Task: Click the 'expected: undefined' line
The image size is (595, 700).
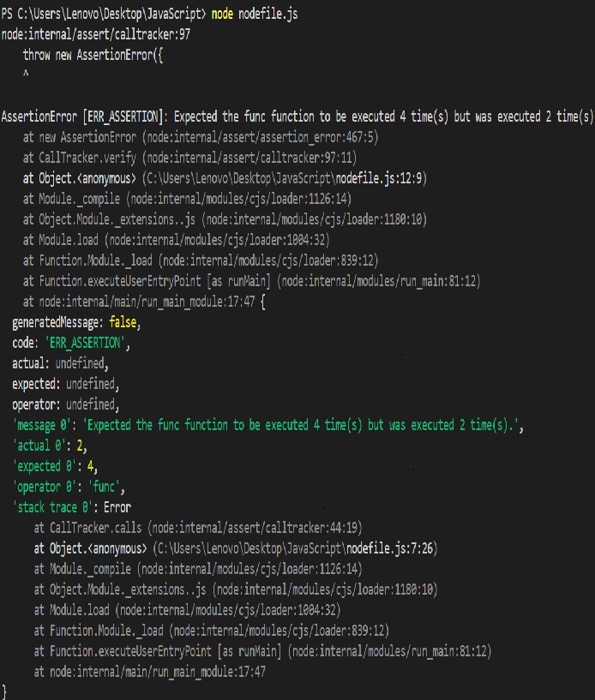Action: coord(65,384)
